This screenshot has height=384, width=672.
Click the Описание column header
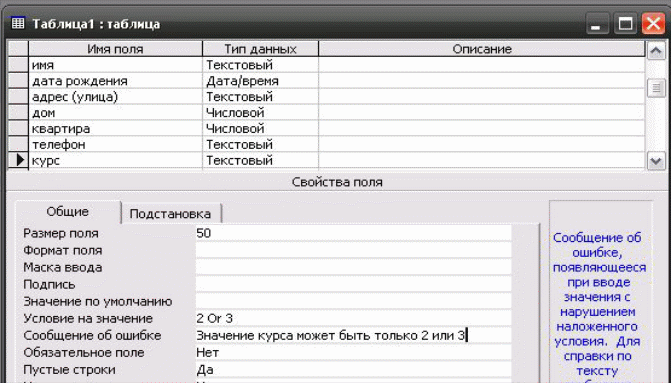pos(482,49)
